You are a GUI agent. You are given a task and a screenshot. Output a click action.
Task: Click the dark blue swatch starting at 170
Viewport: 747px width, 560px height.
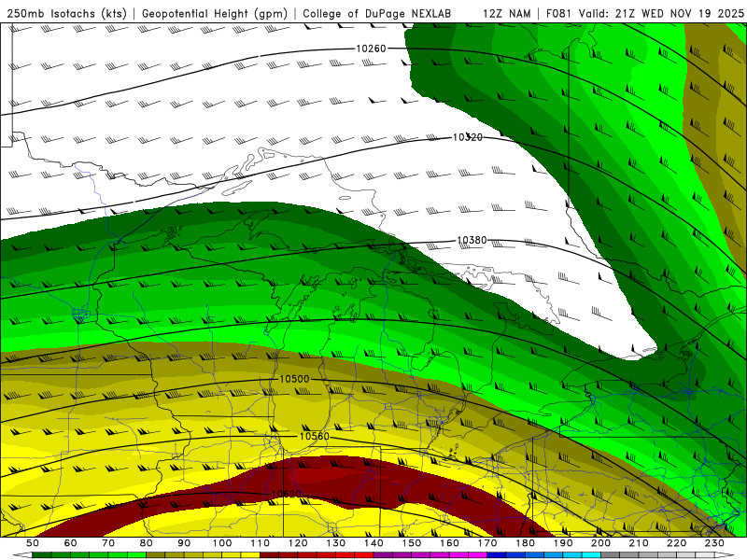497,555
